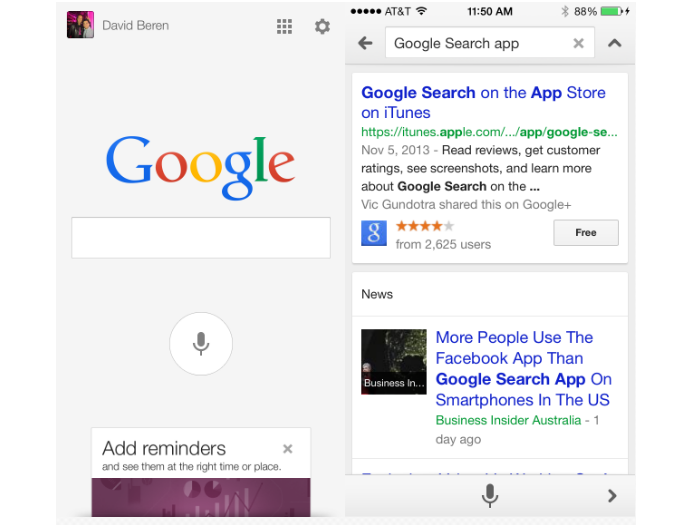691x525 pixels.
Task: Open the Add reminders card
Action: (x=190, y=455)
